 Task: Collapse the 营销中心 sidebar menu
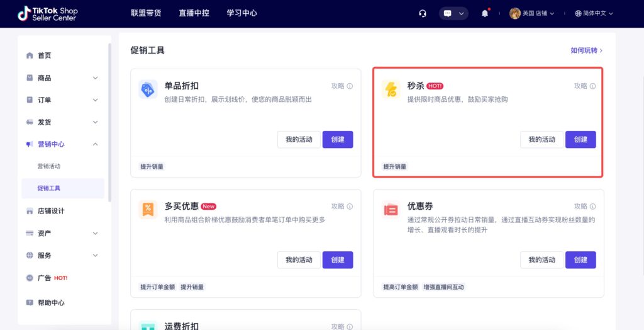[96, 144]
